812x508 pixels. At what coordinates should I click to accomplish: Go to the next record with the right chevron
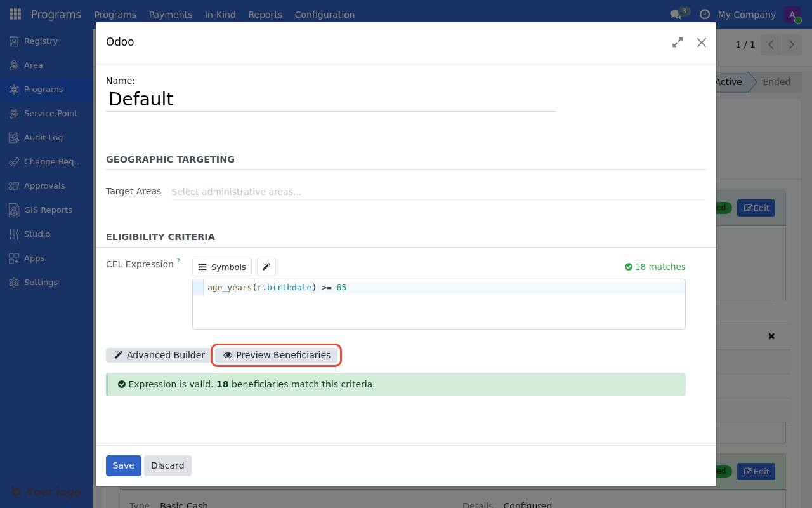(790, 44)
